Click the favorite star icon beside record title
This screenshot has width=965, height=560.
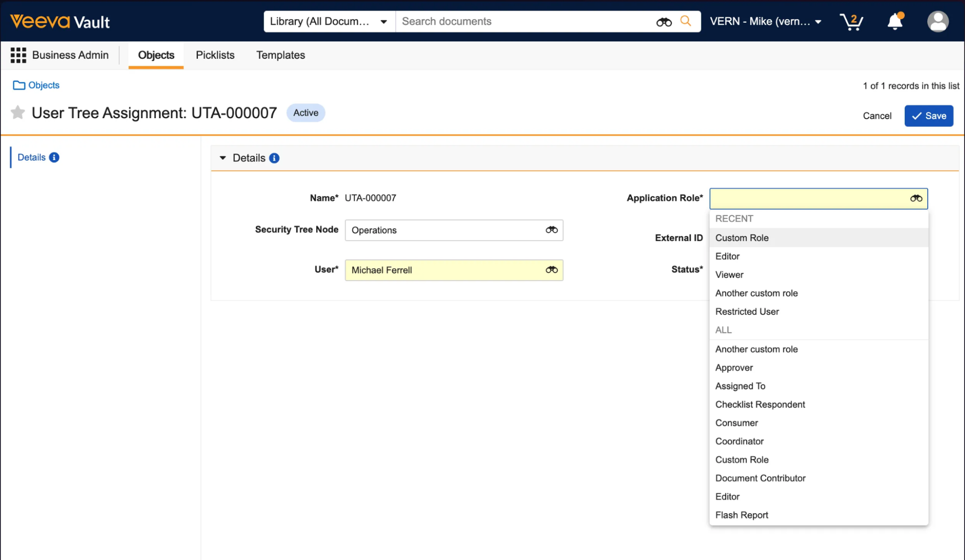(x=18, y=112)
